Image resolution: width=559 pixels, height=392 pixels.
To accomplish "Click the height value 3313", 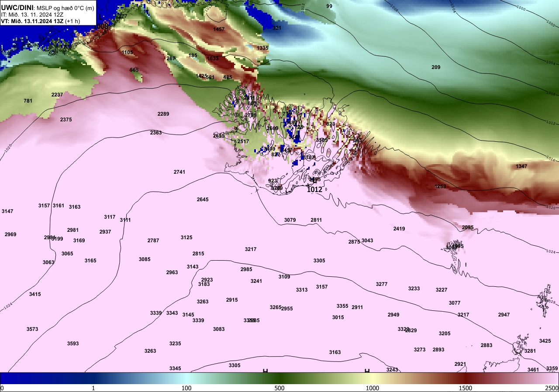I will pyautogui.click(x=302, y=290).
